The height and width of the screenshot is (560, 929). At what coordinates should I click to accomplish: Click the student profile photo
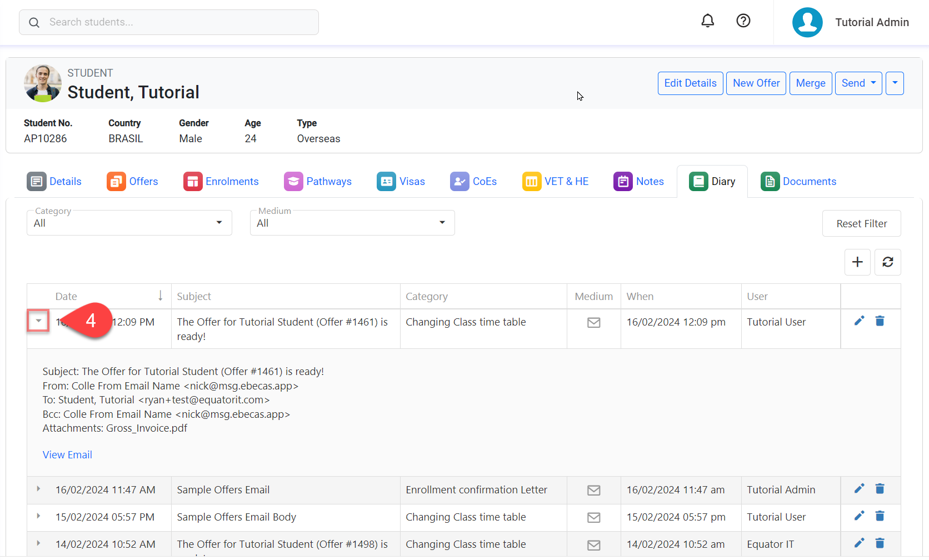43,83
